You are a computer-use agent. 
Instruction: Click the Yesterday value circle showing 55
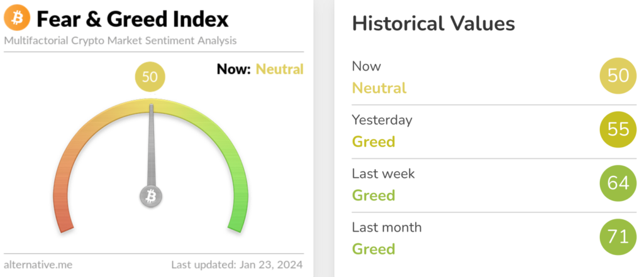pyautogui.click(x=618, y=129)
